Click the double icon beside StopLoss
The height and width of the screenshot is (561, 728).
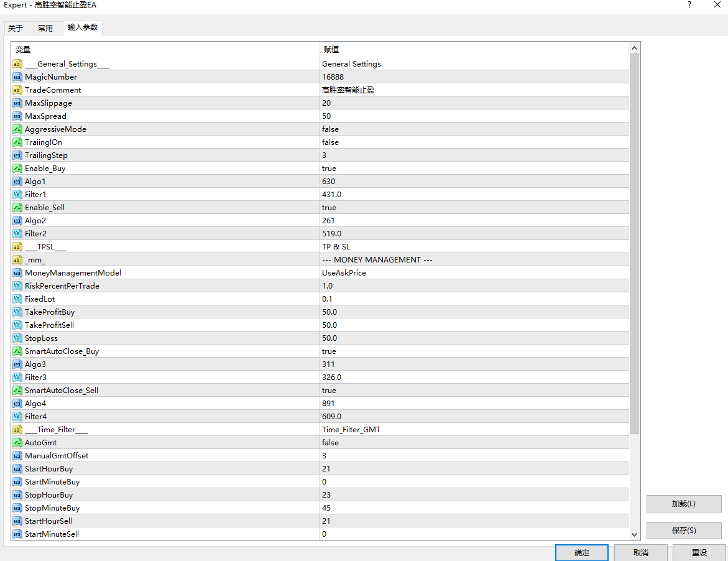[x=17, y=338]
